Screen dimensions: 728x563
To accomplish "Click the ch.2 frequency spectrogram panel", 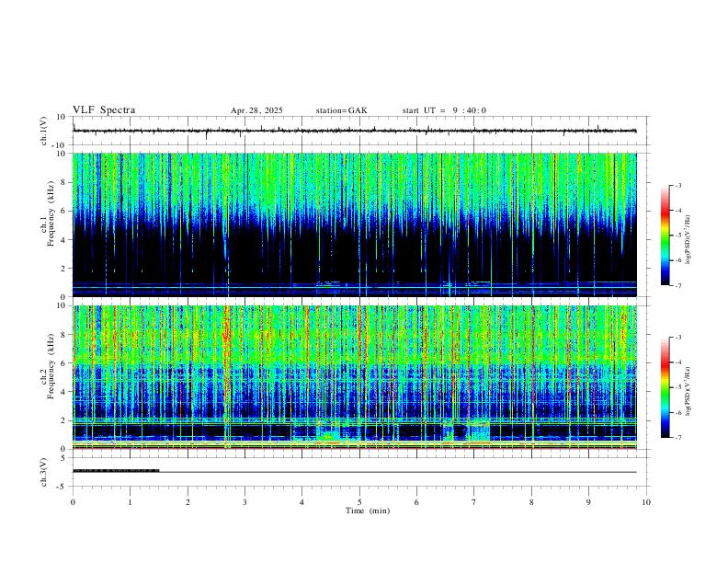I will pyautogui.click(x=355, y=377).
